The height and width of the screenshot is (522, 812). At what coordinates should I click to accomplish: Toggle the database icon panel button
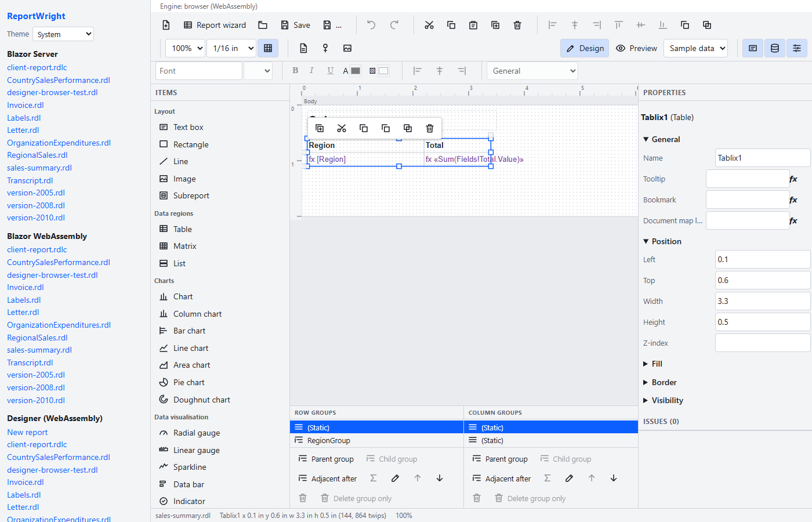(x=775, y=48)
